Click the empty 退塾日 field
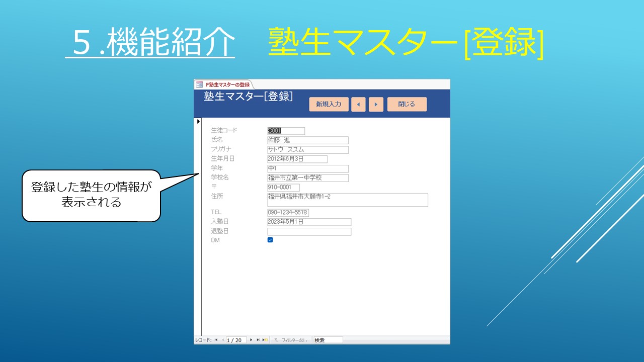 coord(309,232)
